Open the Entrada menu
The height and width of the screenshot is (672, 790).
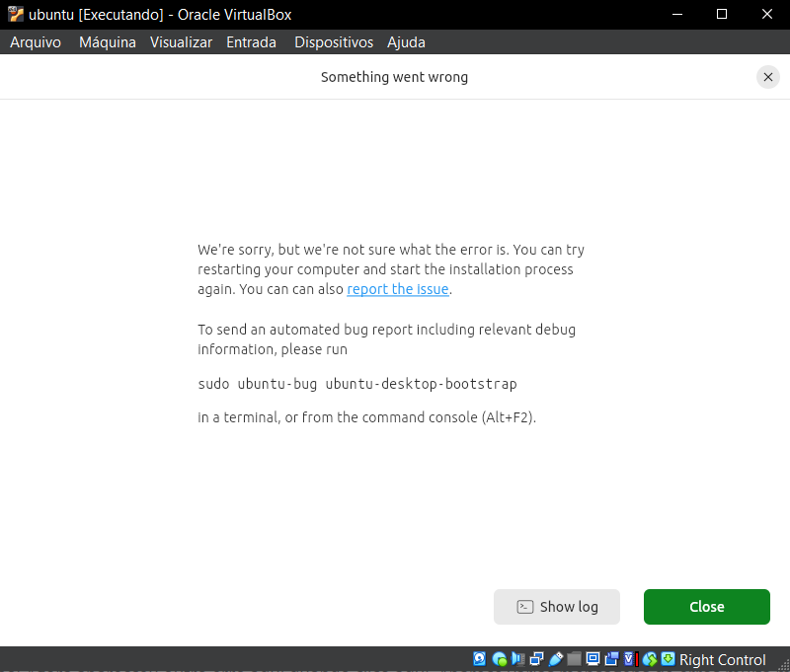(x=251, y=42)
